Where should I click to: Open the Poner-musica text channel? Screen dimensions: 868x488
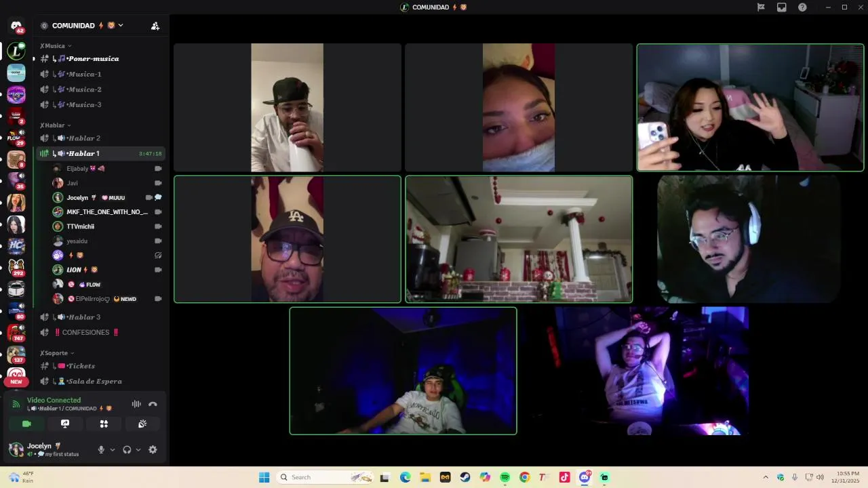[x=100, y=58]
